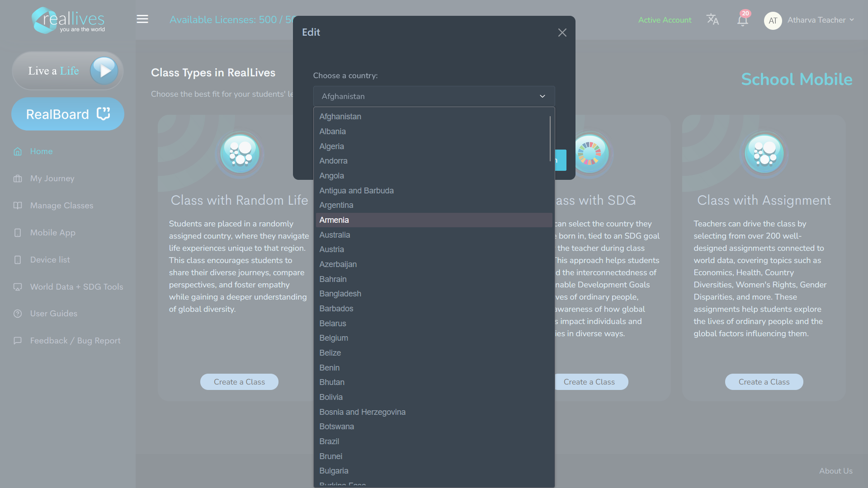Screen dimensions: 868x488
Task: Click the Mobile App phone icon
Action: click(x=18, y=233)
